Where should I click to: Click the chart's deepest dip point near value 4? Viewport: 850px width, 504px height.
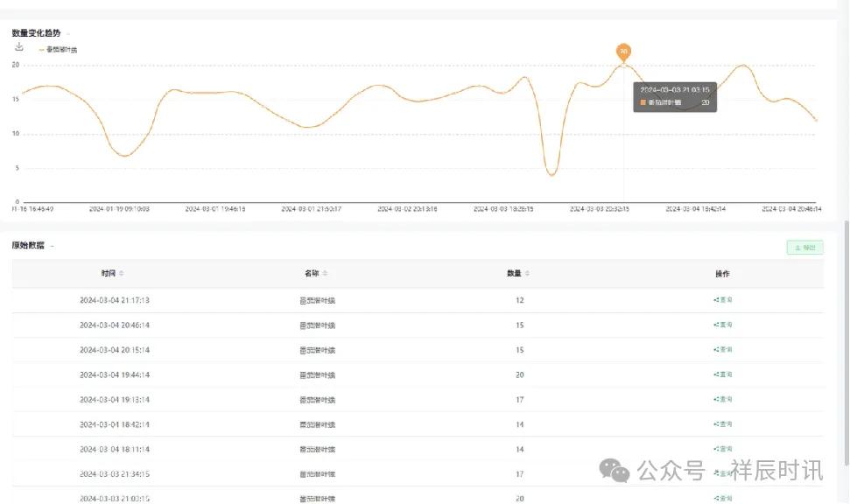click(x=551, y=175)
